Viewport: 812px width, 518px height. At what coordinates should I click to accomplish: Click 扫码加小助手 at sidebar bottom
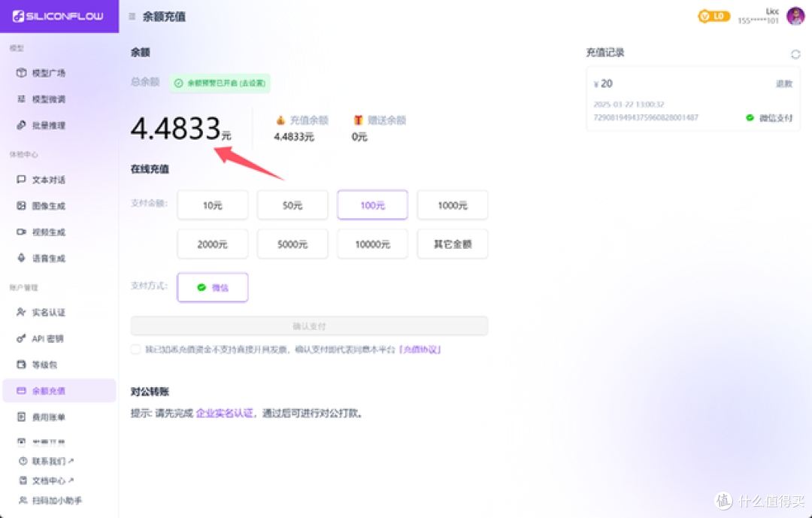(50, 501)
